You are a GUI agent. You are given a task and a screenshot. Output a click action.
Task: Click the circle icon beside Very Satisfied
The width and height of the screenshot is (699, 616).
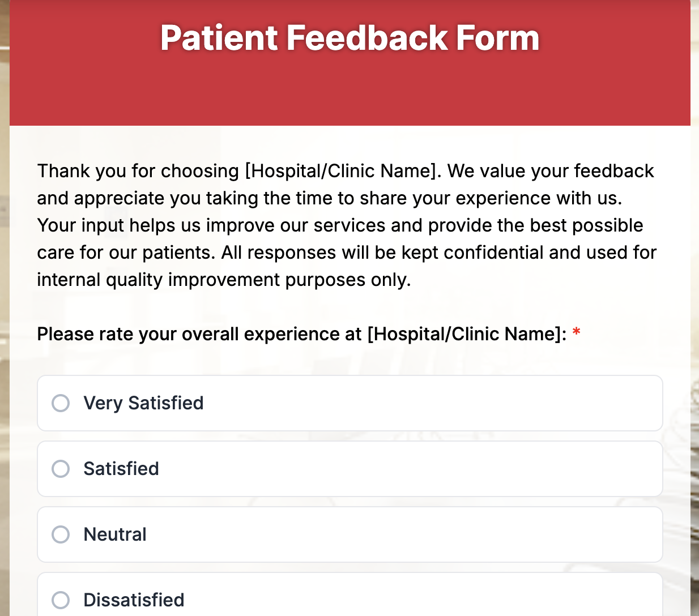[61, 403]
